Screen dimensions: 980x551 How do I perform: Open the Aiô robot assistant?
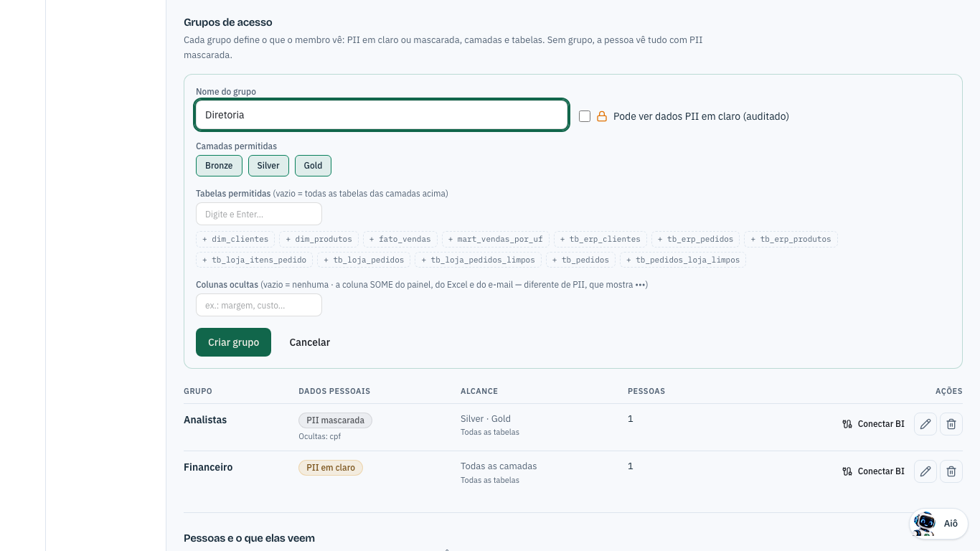[938, 524]
